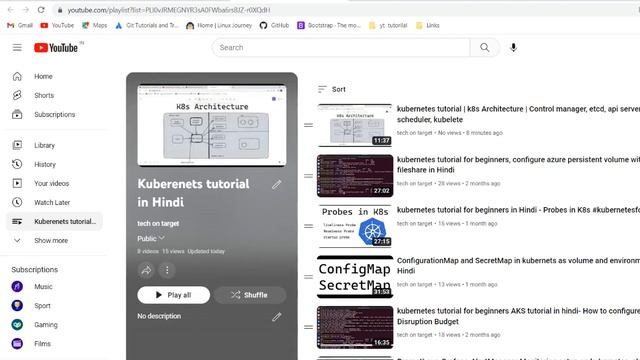640x360 pixels.
Task: Edit the playlist description pencil icon
Action: tap(277, 317)
